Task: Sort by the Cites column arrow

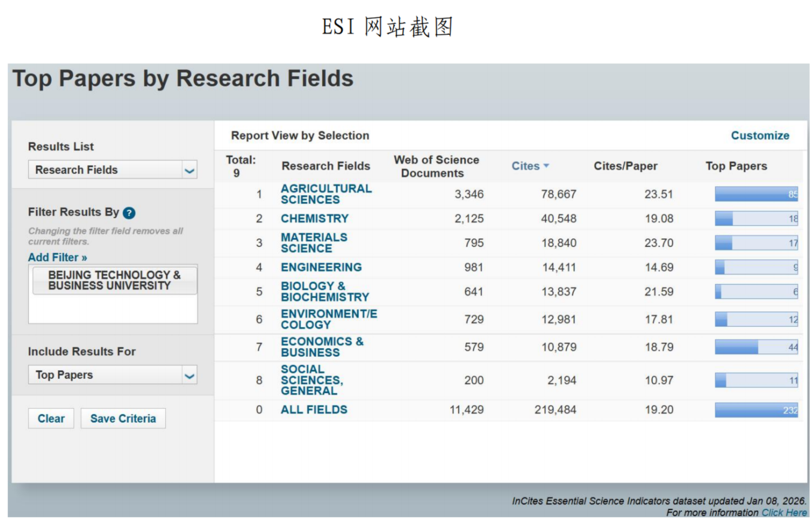Action: point(546,166)
